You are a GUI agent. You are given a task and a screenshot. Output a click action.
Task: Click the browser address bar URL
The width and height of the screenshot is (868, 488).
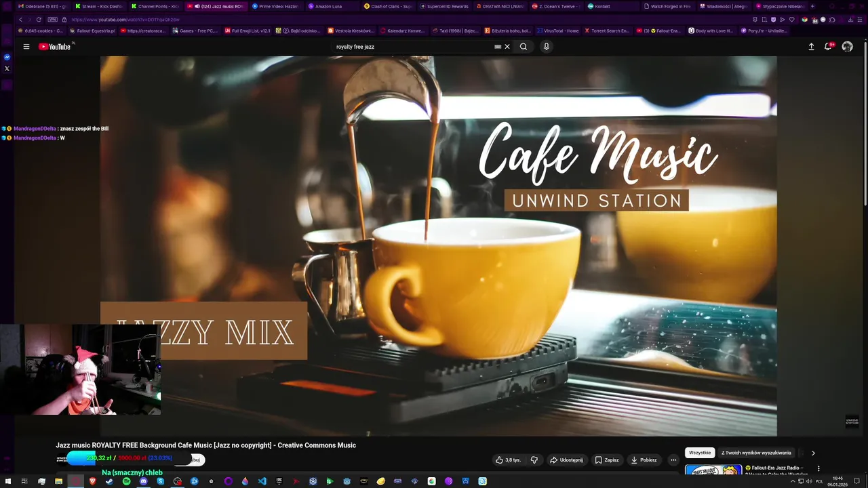pyautogui.click(x=125, y=20)
